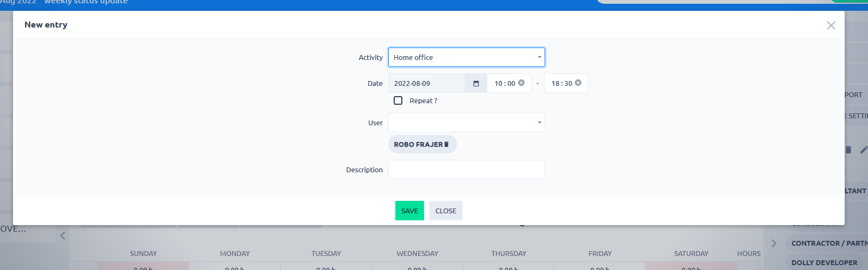Screen dimensions: 868x270
Task: Go to previous week with left chevron
Action: click(x=63, y=235)
